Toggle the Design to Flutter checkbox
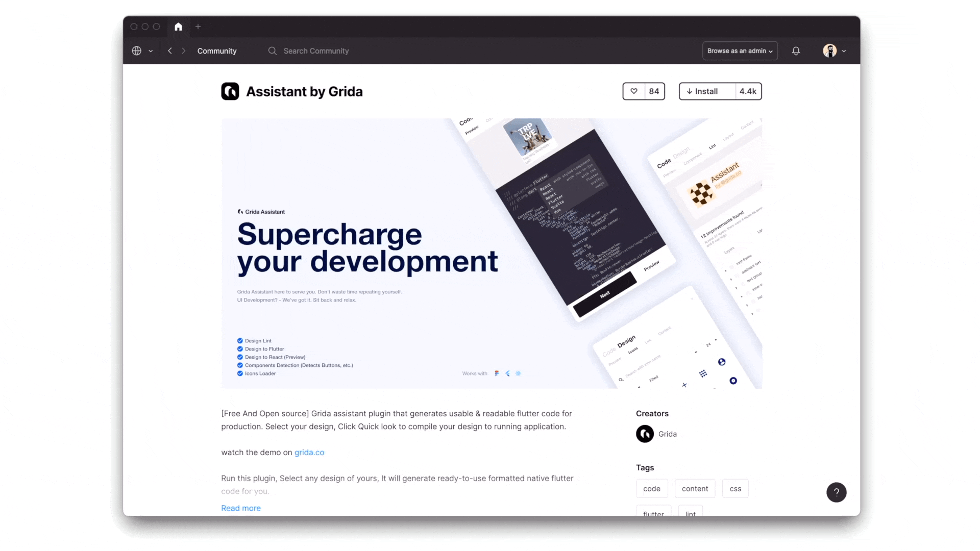980x551 pixels. (x=240, y=348)
